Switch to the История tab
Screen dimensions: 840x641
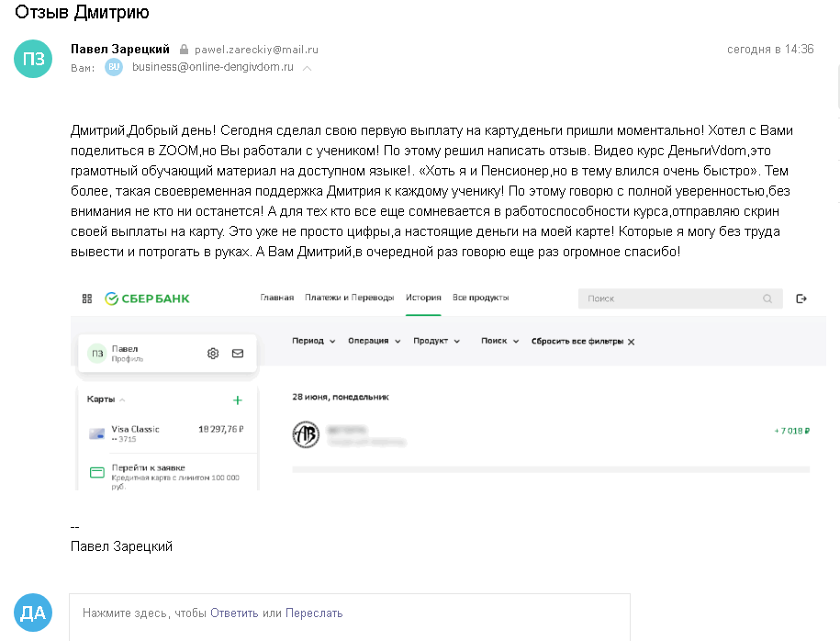click(x=423, y=298)
